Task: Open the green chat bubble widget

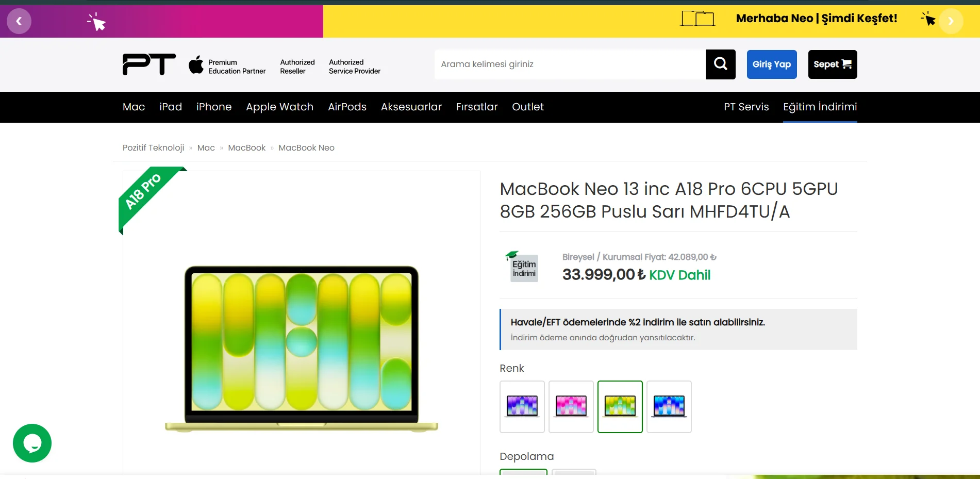Action: coord(32,443)
